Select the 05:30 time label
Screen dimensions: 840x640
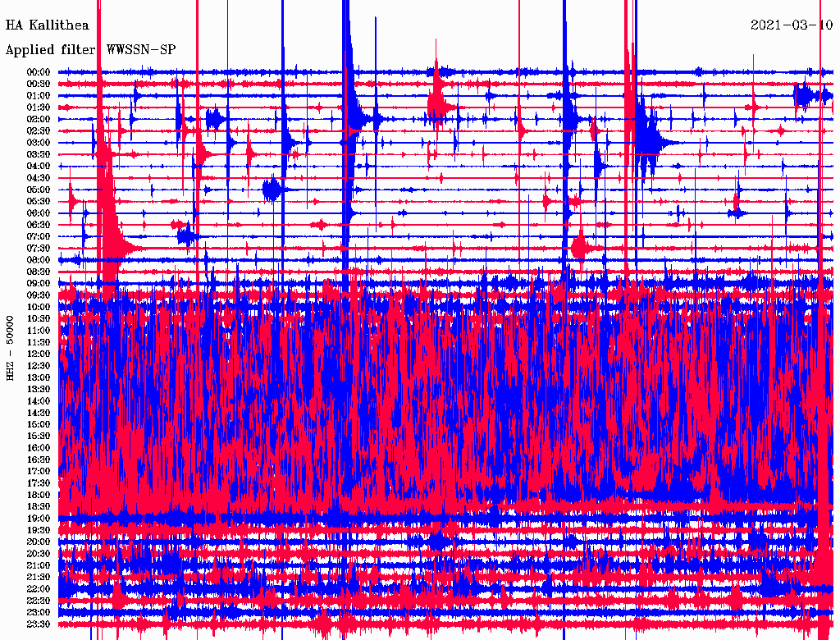(x=39, y=202)
